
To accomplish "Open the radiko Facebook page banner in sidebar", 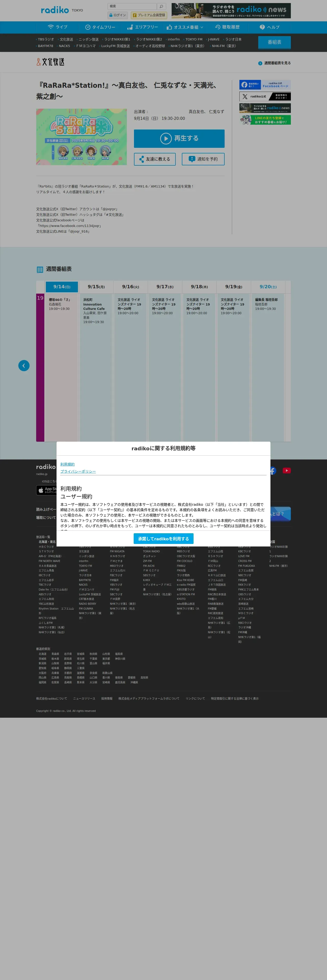I will coord(265,85).
